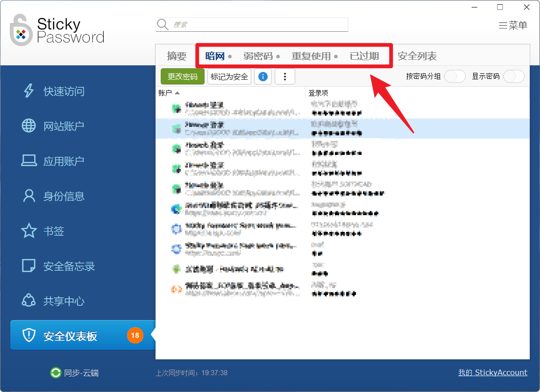Image resolution: width=540 pixels, height=392 pixels.
Task: Open 共享中心 sharing center
Action: pyautogui.click(x=53, y=301)
